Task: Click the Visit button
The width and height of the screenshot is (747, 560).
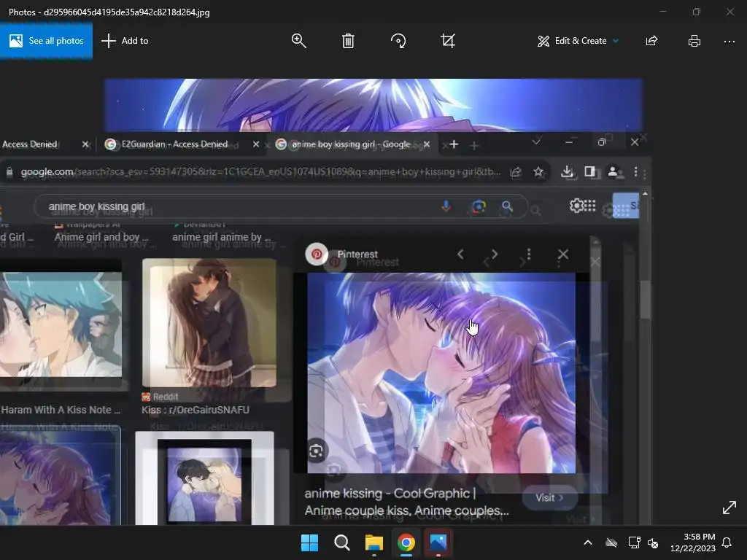Action: [549, 497]
